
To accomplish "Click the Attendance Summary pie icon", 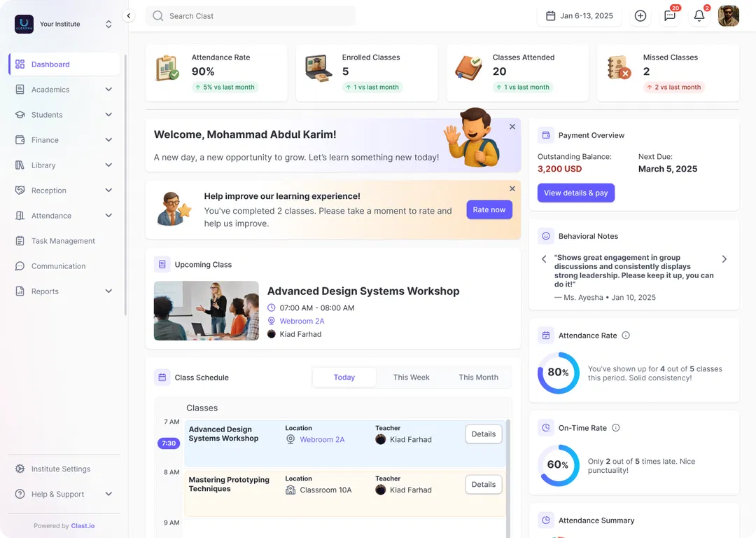I will point(546,520).
